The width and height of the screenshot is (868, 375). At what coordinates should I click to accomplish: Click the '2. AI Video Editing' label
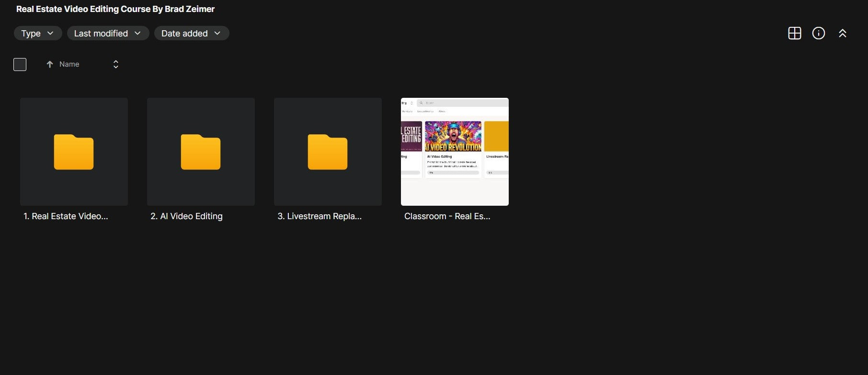click(x=186, y=216)
